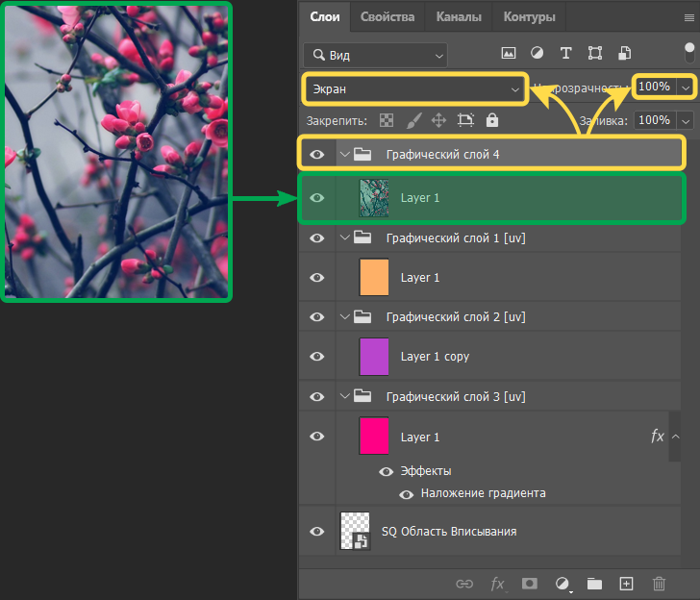Viewport: 700px width, 600px height.
Task: Hide the Наложение градиента effect
Action: point(407,493)
